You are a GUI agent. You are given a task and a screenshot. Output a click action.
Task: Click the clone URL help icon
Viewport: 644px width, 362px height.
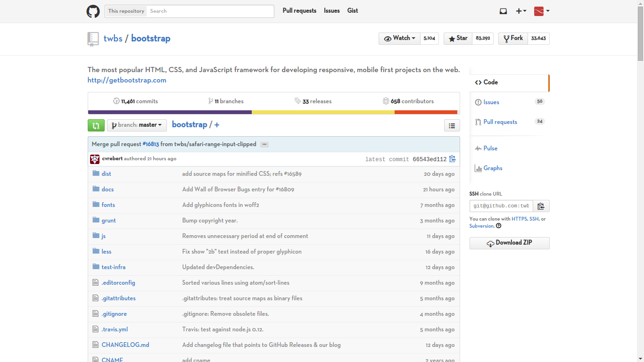pos(498,226)
